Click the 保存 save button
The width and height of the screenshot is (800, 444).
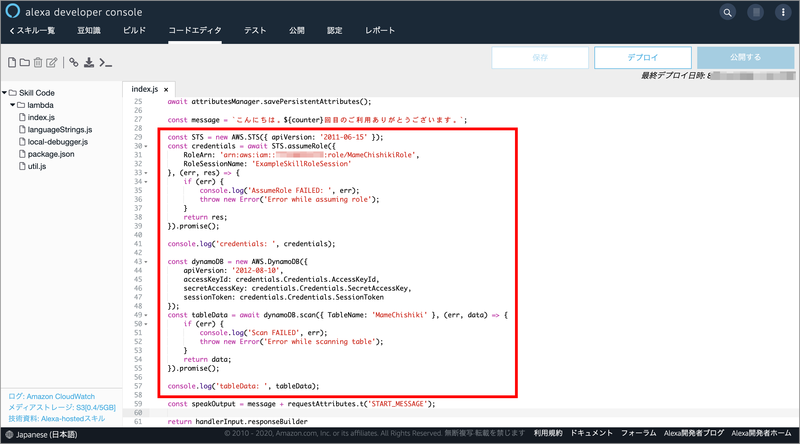540,58
